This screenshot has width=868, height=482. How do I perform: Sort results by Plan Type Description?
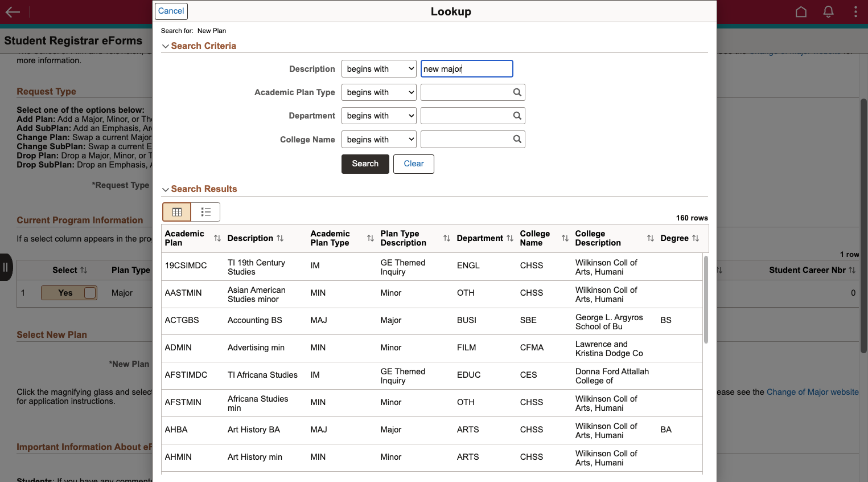pos(447,238)
